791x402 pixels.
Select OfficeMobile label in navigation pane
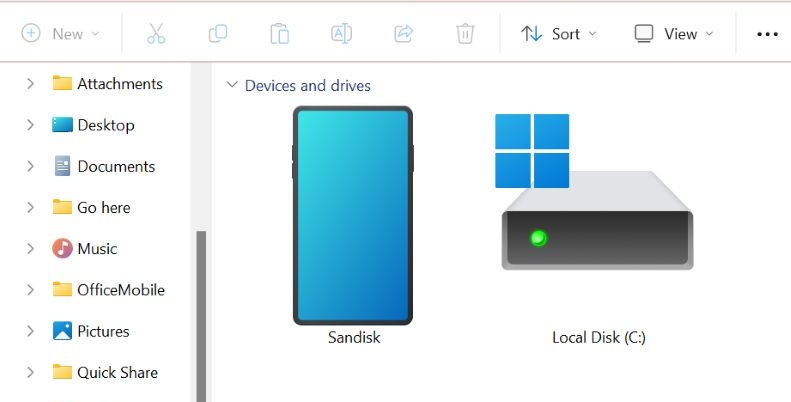point(121,290)
